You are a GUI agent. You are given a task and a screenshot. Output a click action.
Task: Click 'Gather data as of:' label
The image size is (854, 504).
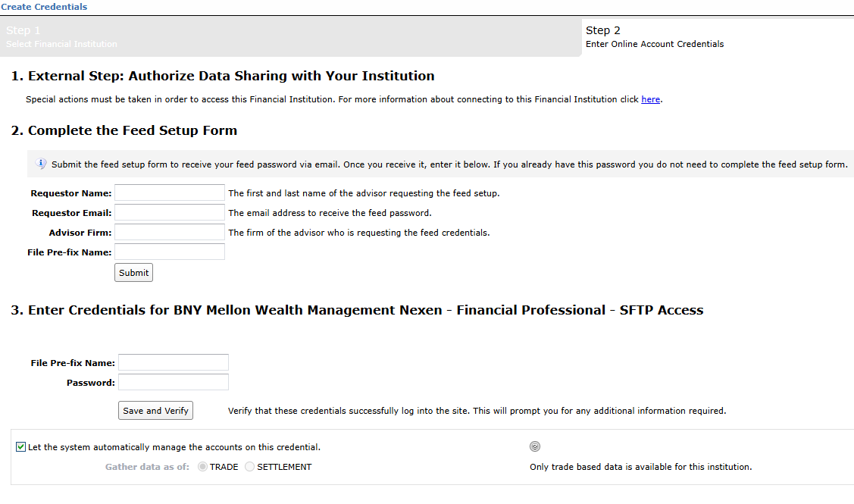click(147, 467)
